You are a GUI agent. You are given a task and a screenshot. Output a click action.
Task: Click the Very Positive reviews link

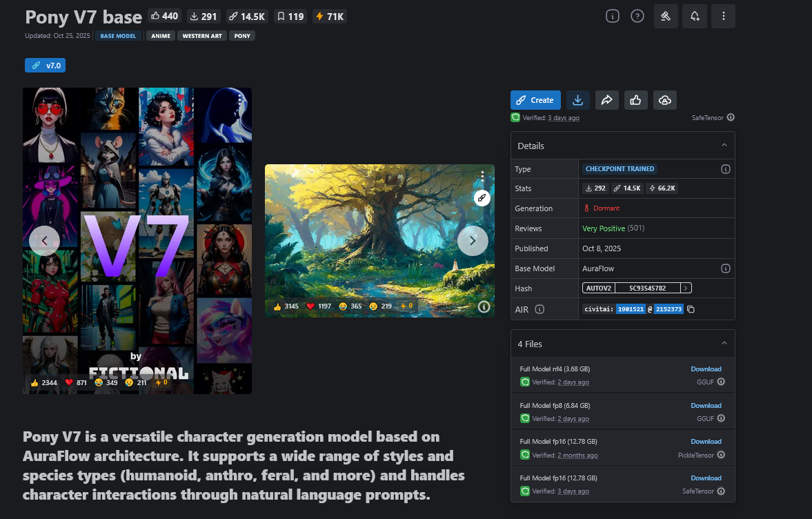point(603,228)
